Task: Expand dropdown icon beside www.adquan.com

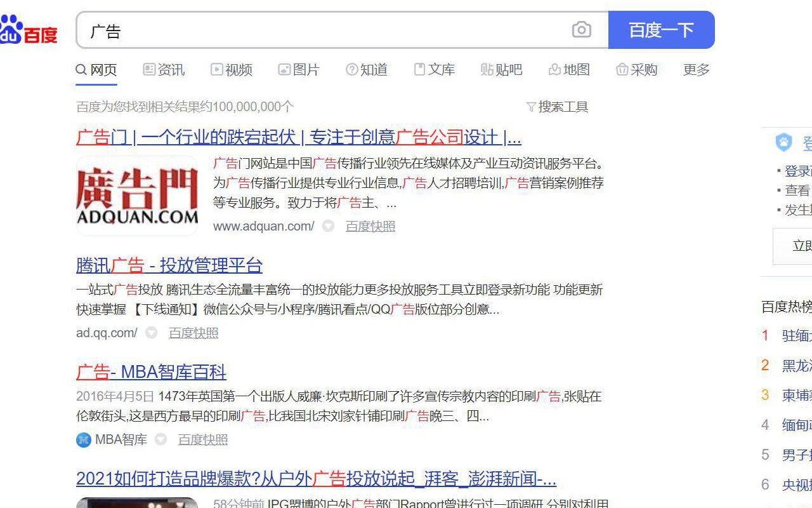Action: [x=328, y=226]
